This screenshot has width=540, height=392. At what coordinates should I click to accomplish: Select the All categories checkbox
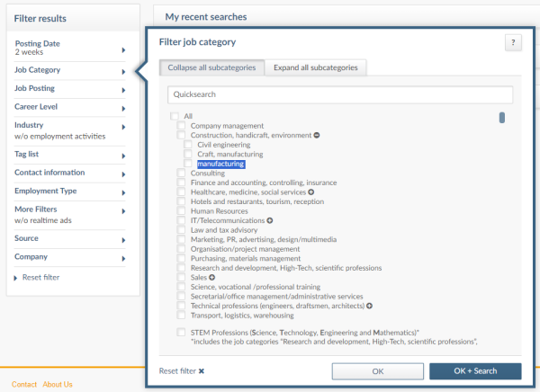coord(174,116)
